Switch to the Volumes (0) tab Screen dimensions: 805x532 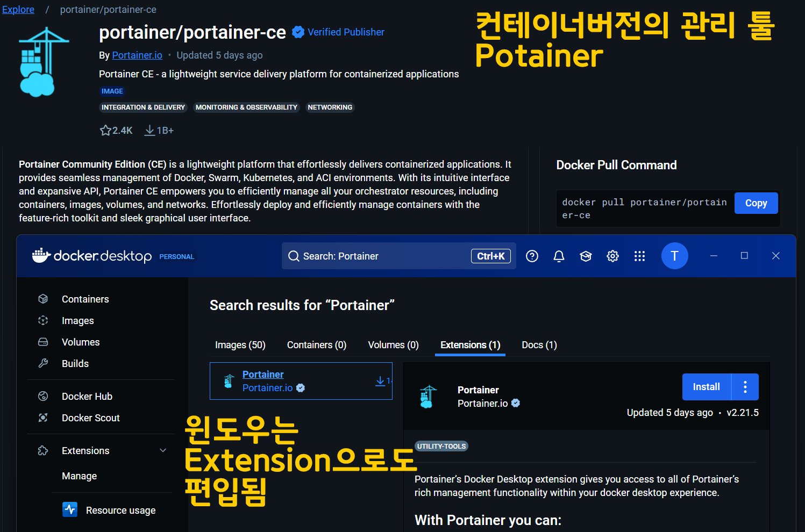click(x=393, y=345)
